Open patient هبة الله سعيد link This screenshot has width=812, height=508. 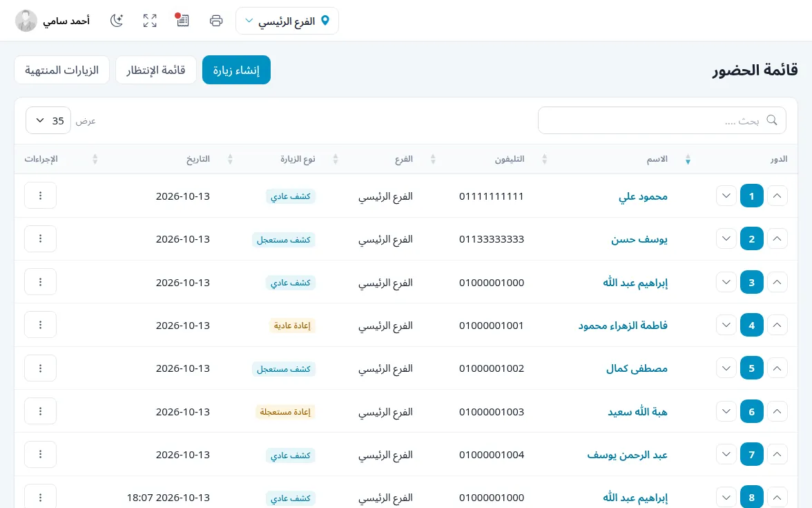click(637, 412)
